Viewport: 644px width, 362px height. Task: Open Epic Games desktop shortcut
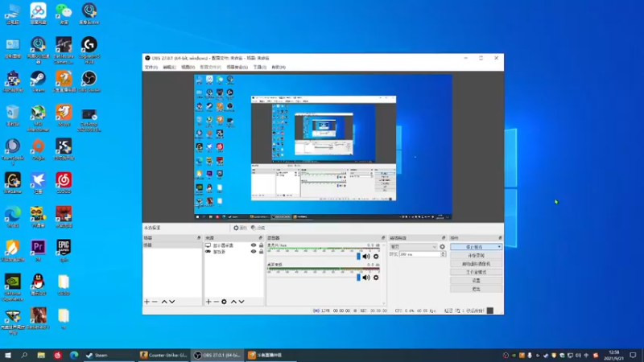[64, 250]
